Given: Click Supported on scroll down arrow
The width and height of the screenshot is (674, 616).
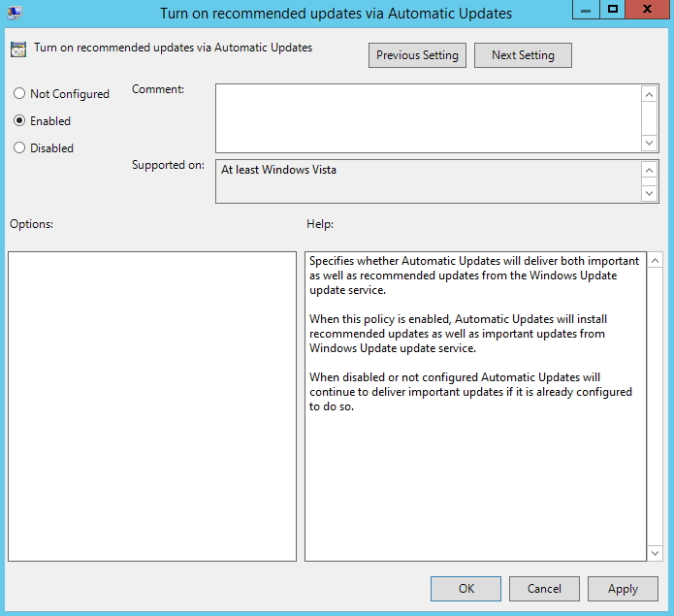Looking at the screenshot, I should 649,193.
